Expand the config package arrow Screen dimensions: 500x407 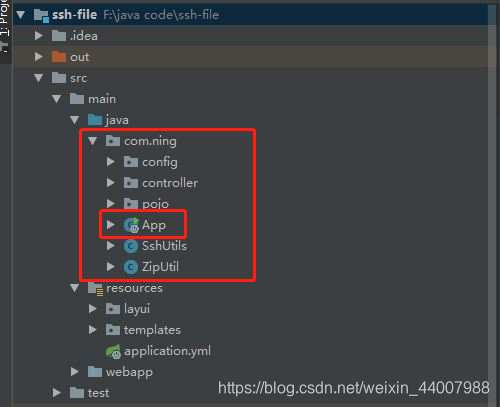tap(111, 162)
